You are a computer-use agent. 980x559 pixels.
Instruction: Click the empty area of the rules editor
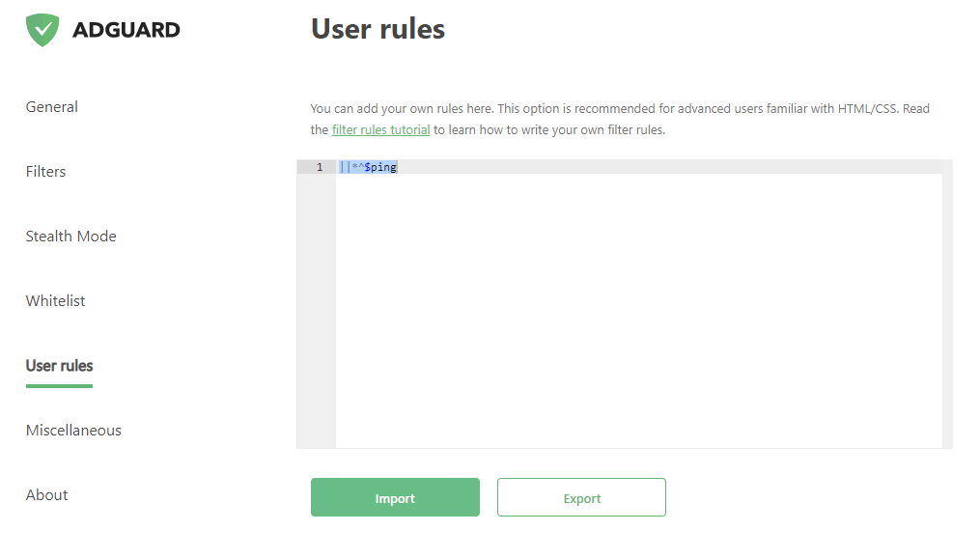click(x=637, y=309)
